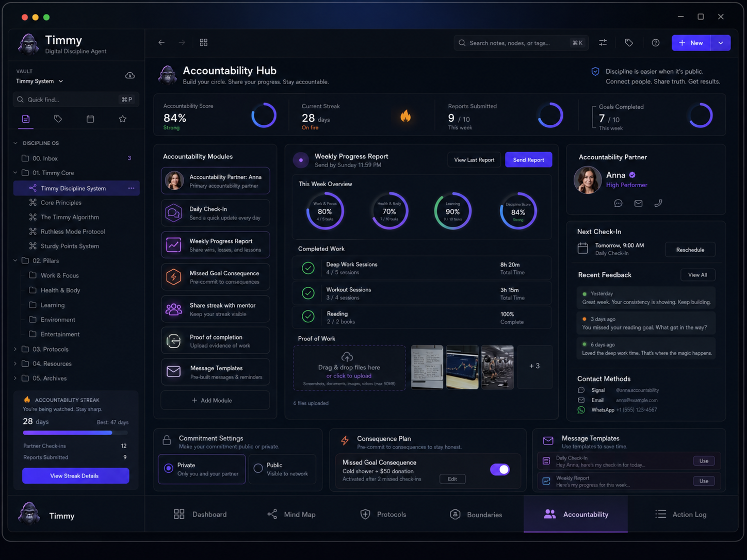Select the favorites star sidebar icon
Viewport: 747px width, 560px height.
coord(122,119)
